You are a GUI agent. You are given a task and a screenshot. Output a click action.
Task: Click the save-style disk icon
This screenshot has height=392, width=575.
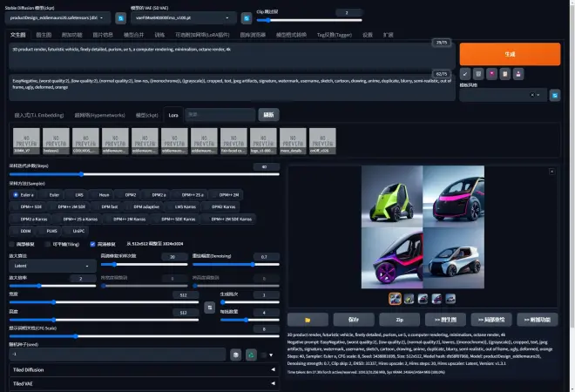[x=518, y=74]
